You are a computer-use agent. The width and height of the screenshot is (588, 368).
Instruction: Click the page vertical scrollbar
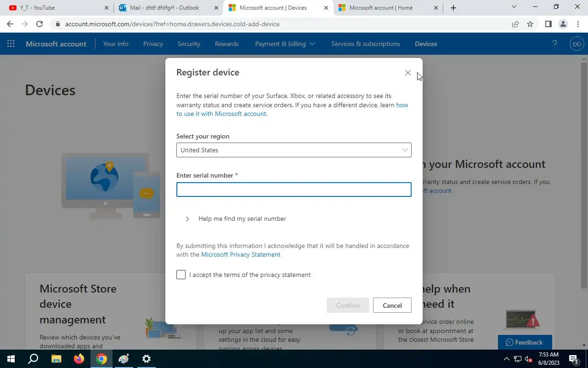pos(584,175)
